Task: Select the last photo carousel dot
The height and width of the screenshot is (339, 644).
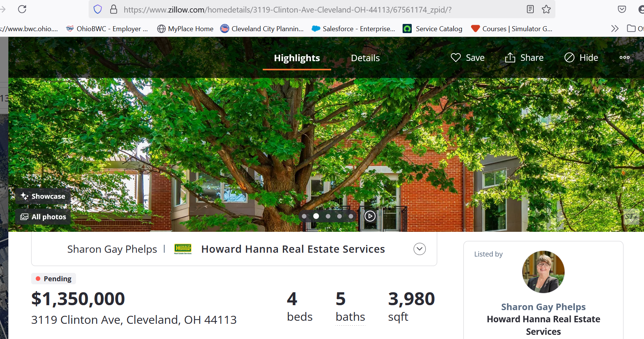Action: 351,216
